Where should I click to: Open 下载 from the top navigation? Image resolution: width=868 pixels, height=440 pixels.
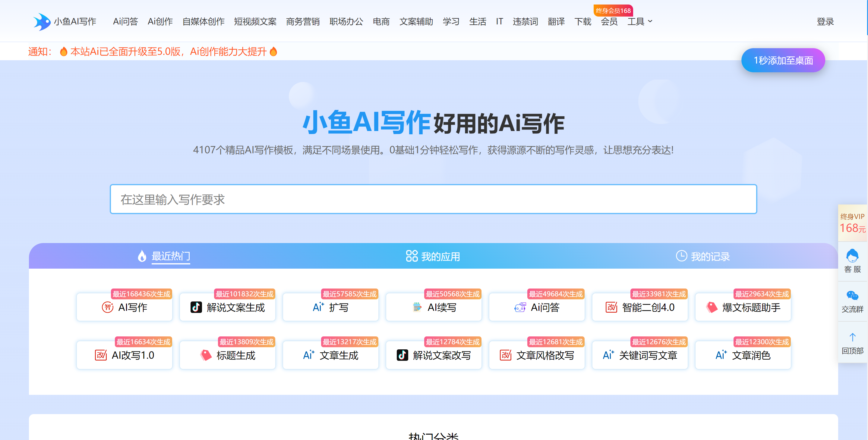(583, 22)
